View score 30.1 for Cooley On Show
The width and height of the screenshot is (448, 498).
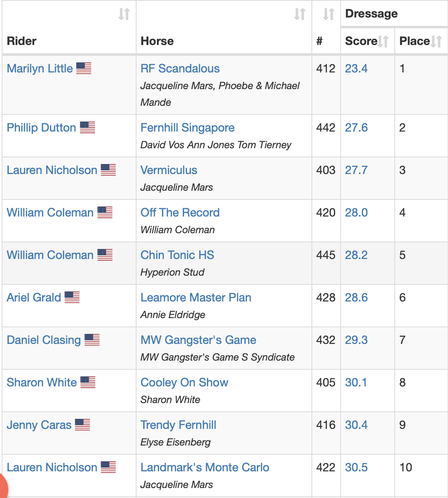tap(356, 382)
